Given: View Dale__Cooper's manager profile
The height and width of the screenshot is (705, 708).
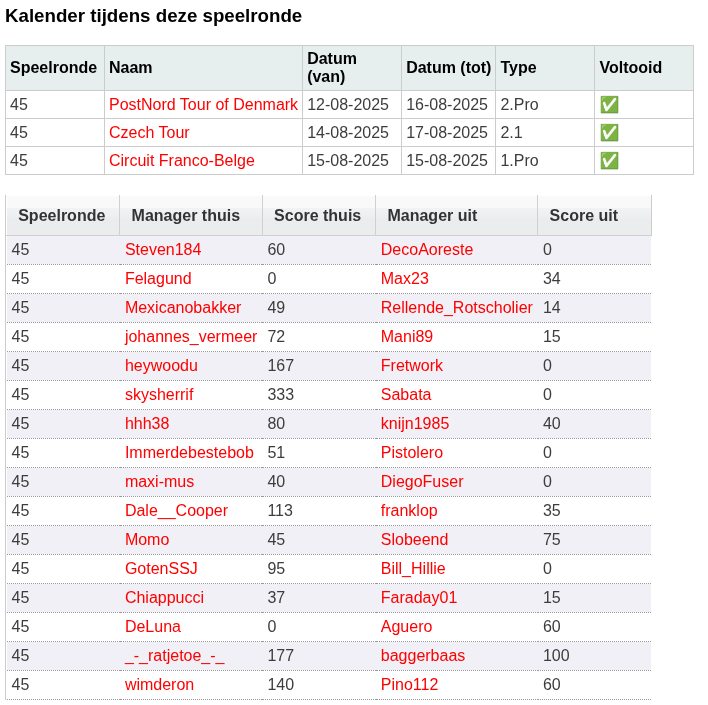Looking at the screenshot, I should [176, 510].
